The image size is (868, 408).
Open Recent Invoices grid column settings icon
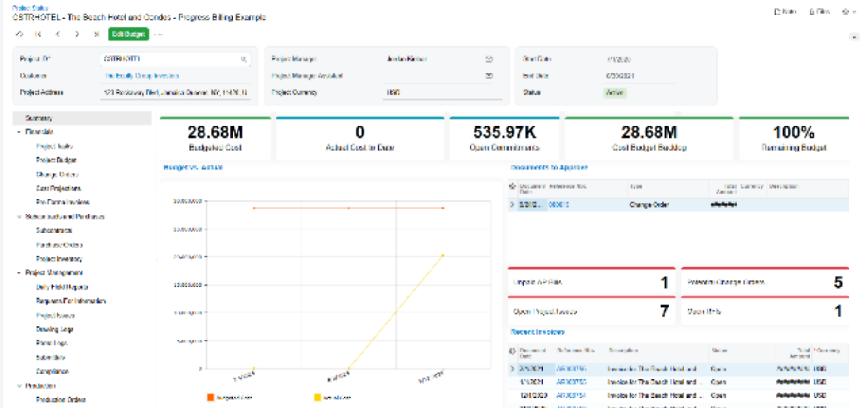coord(513,350)
